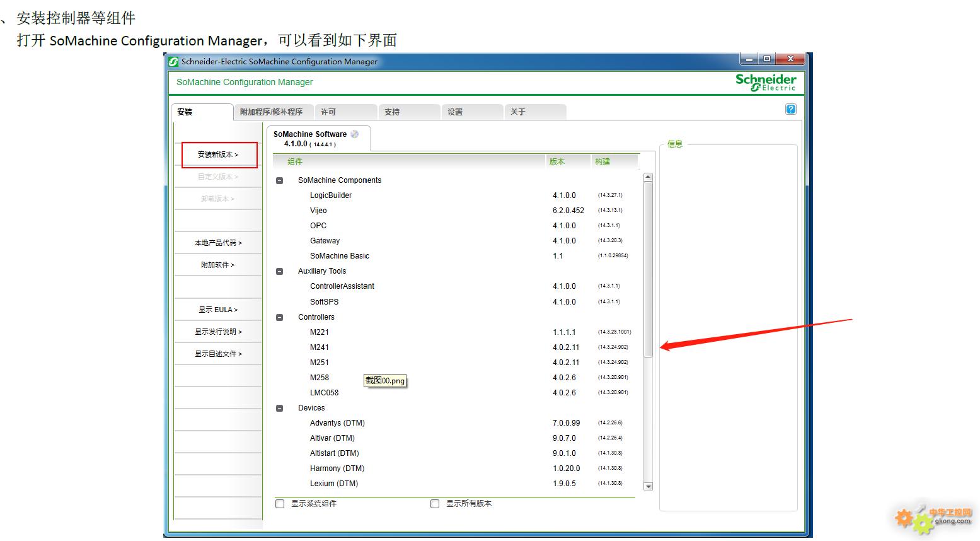Select the Gateway component row
The height and width of the screenshot is (541, 980).
(458, 241)
